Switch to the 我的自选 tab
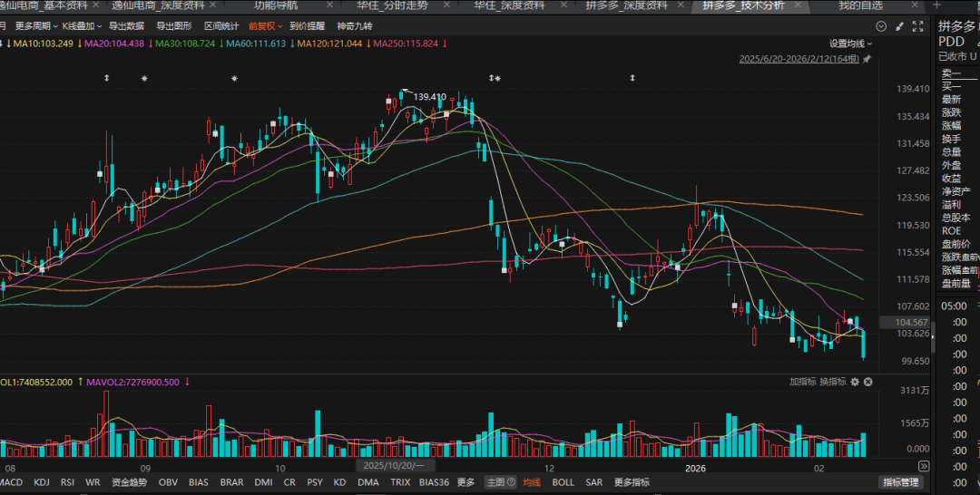This screenshot has width=980, height=495. pyautogui.click(x=860, y=5)
